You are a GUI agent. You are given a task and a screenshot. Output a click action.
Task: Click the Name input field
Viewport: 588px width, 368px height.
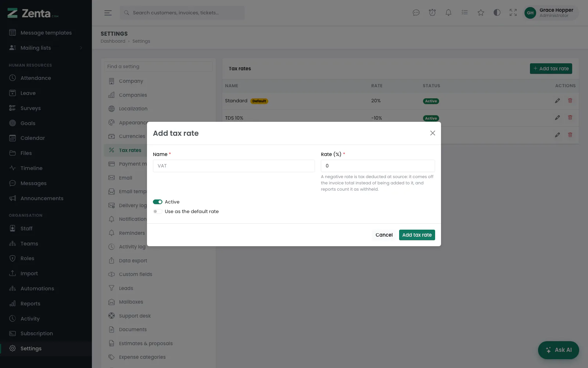tap(234, 166)
